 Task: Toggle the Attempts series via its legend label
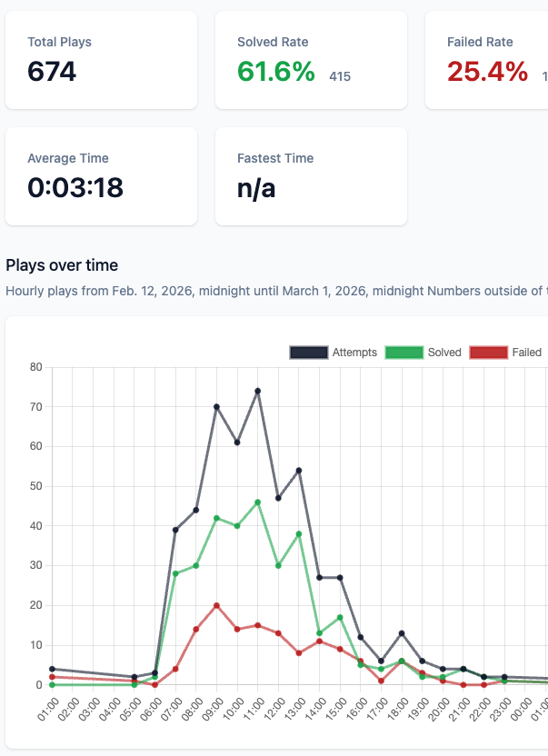tap(354, 353)
